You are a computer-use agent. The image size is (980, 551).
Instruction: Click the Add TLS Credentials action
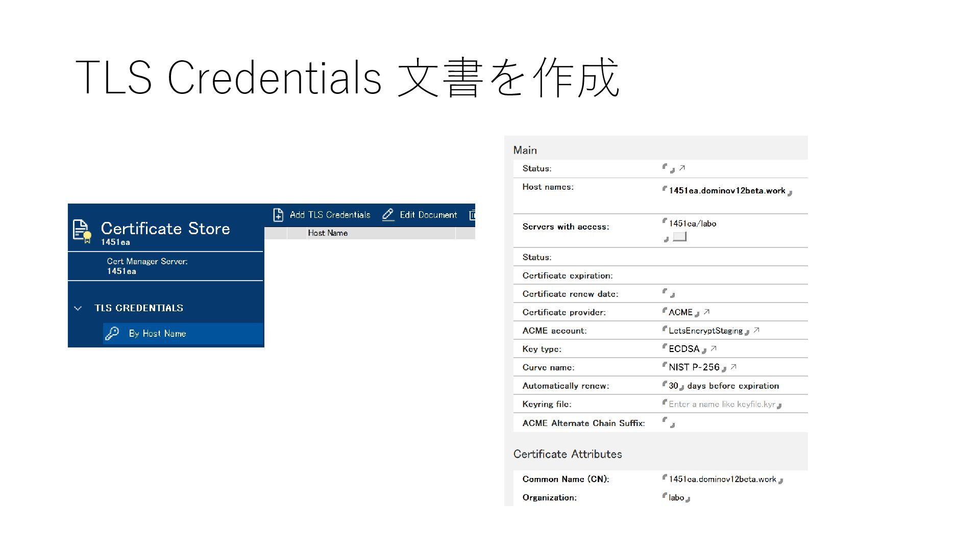330,215
